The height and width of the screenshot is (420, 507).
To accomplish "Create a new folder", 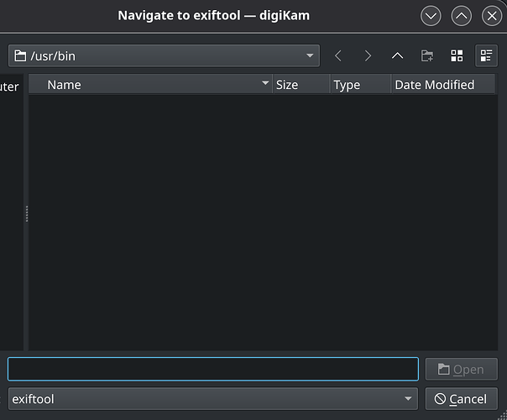I will (x=427, y=56).
